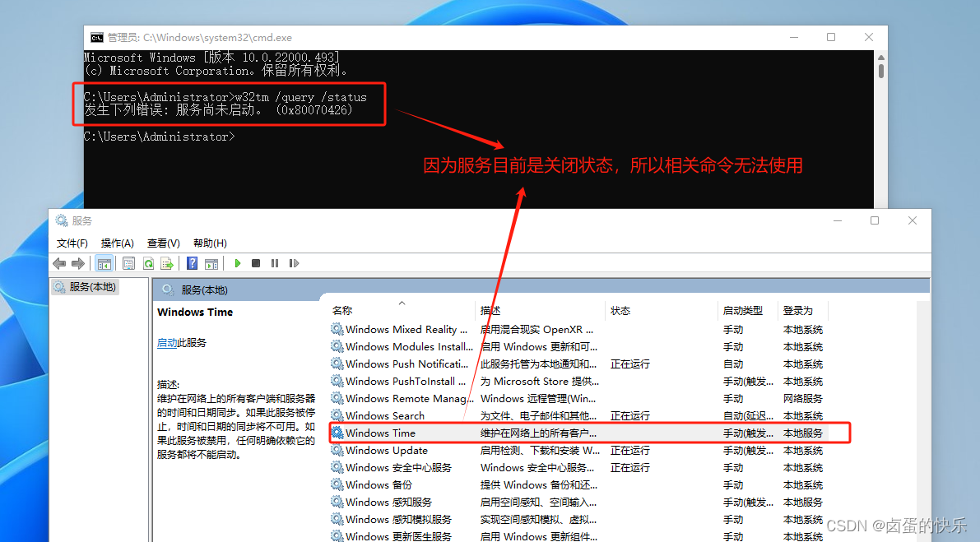Screen dimensions: 980x542
Task: Click 正在运行 status of Windows Update
Action: 630,450
